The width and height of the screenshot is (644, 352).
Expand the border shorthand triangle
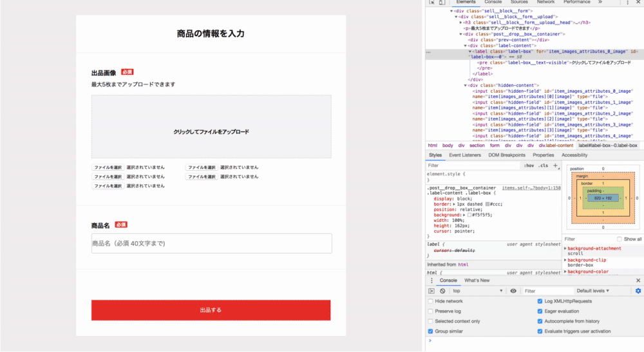pos(454,204)
